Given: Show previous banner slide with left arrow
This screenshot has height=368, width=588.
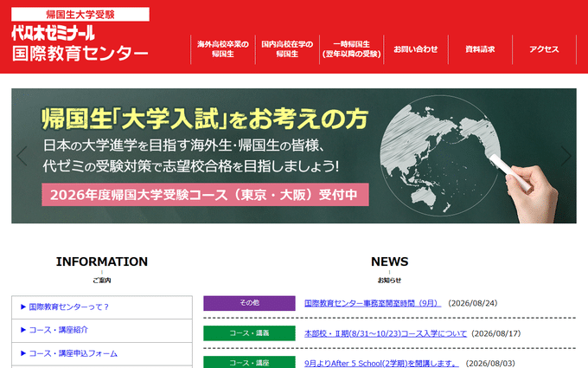Looking at the screenshot, I should coord(22,156).
